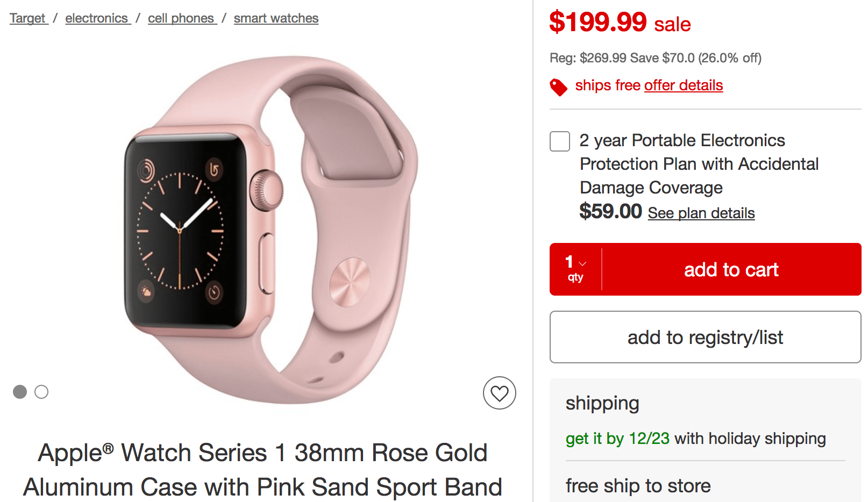Navigate to cell phones breadcrumb

point(181,18)
